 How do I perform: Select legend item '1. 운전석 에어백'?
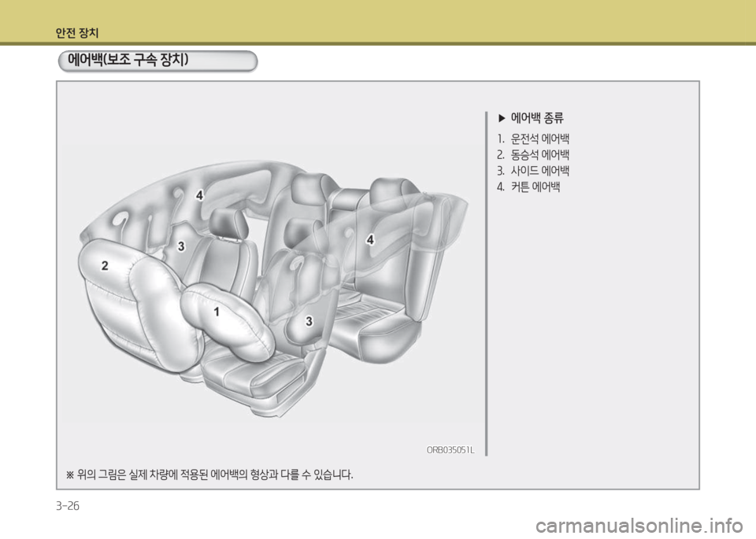coord(533,138)
